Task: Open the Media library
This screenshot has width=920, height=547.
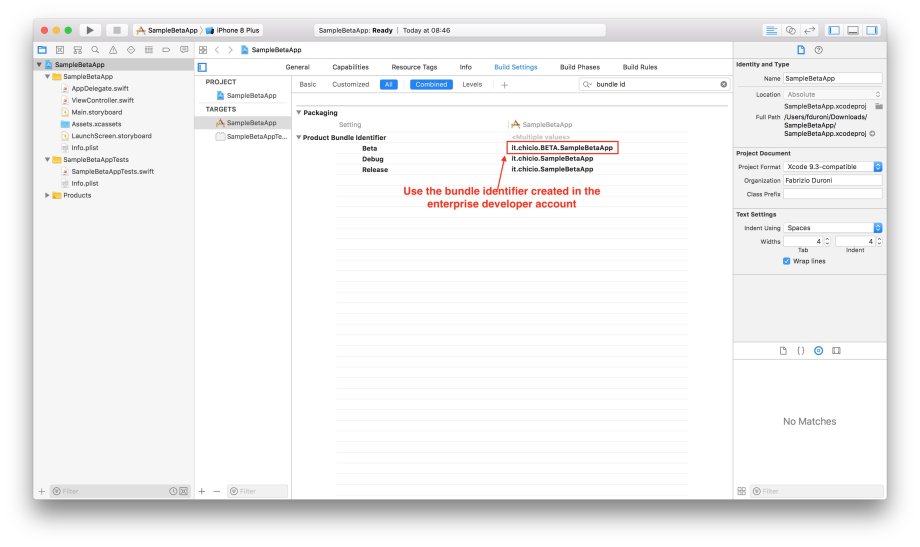Action: (836, 350)
